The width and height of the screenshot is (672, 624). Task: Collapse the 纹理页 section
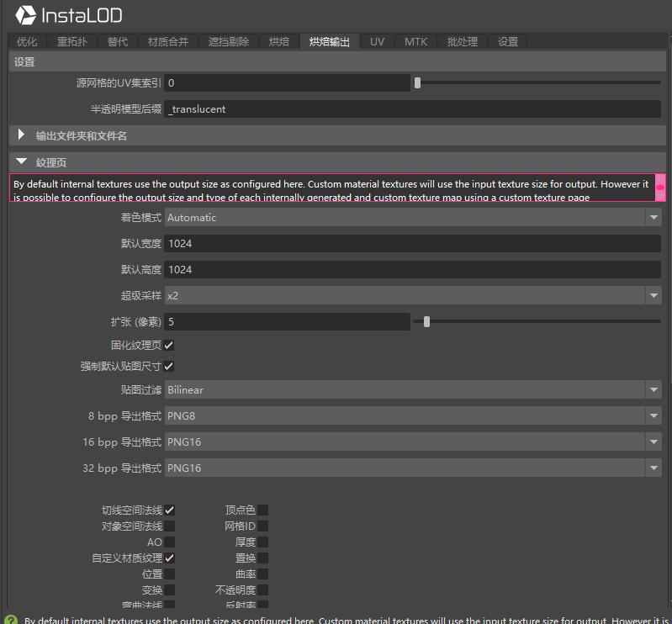tap(22, 161)
